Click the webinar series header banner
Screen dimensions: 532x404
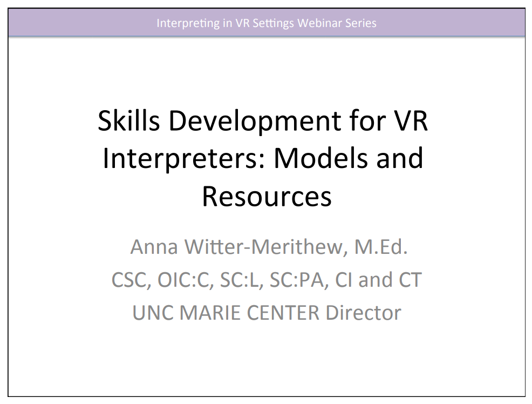[266, 23]
